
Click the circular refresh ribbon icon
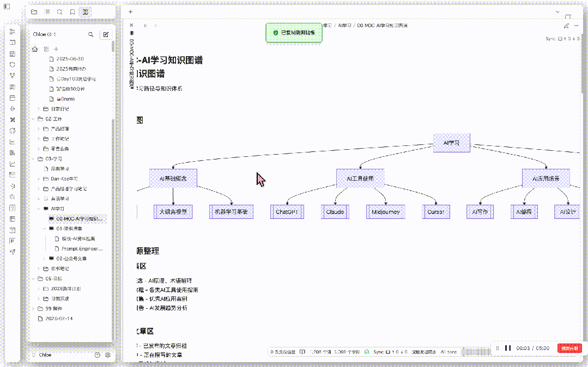13,64
